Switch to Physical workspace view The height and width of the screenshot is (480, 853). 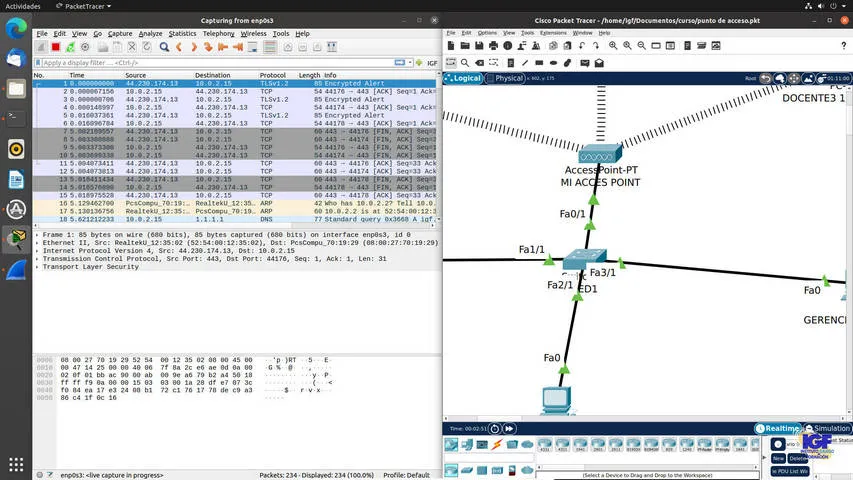point(505,78)
